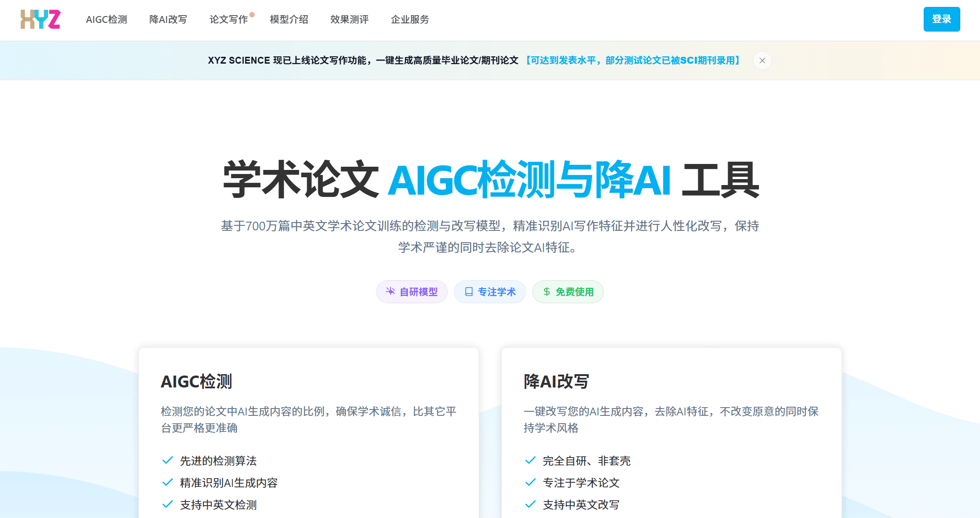Navigate to 企业服务 from the top menu
The width and height of the screenshot is (980, 518).
click(x=409, y=19)
